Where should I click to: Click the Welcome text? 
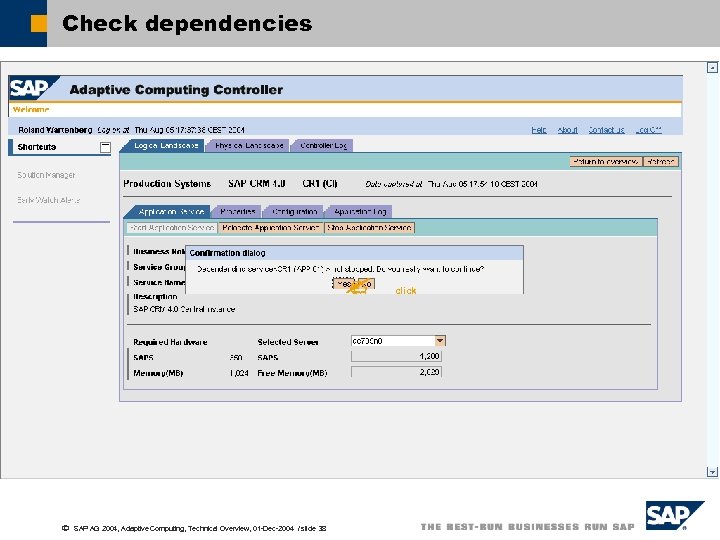[x=31, y=109]
